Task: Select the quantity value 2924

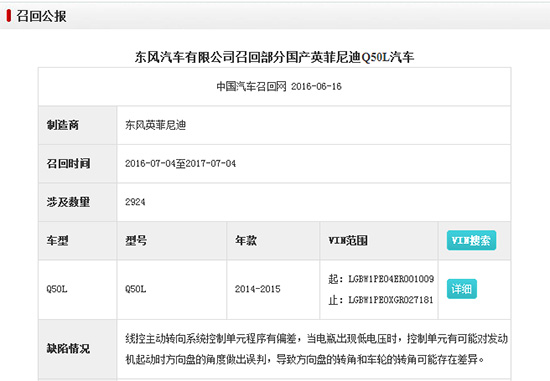Action: [135, 202]
